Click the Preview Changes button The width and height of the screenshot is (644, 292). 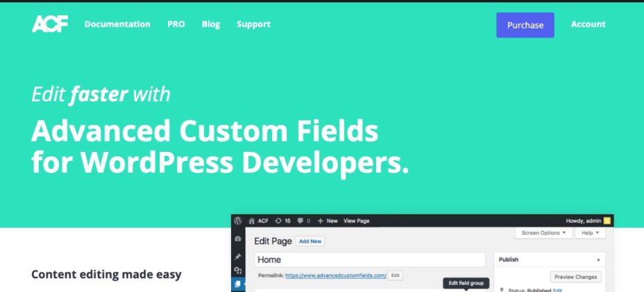[575, 277]
